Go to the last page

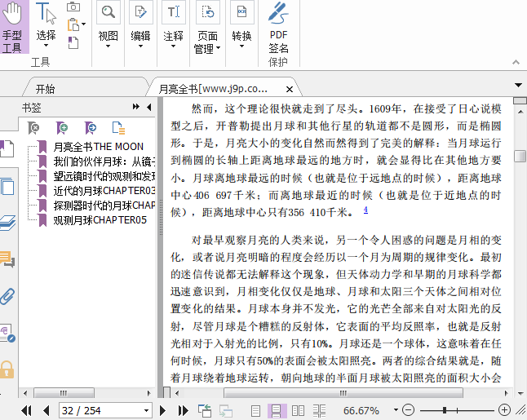pos(184,410)
